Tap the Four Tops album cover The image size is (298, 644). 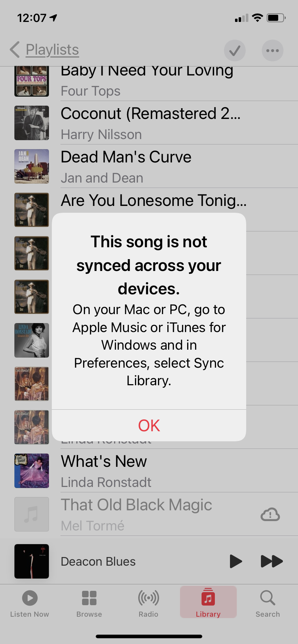click(x=32, y=81)
